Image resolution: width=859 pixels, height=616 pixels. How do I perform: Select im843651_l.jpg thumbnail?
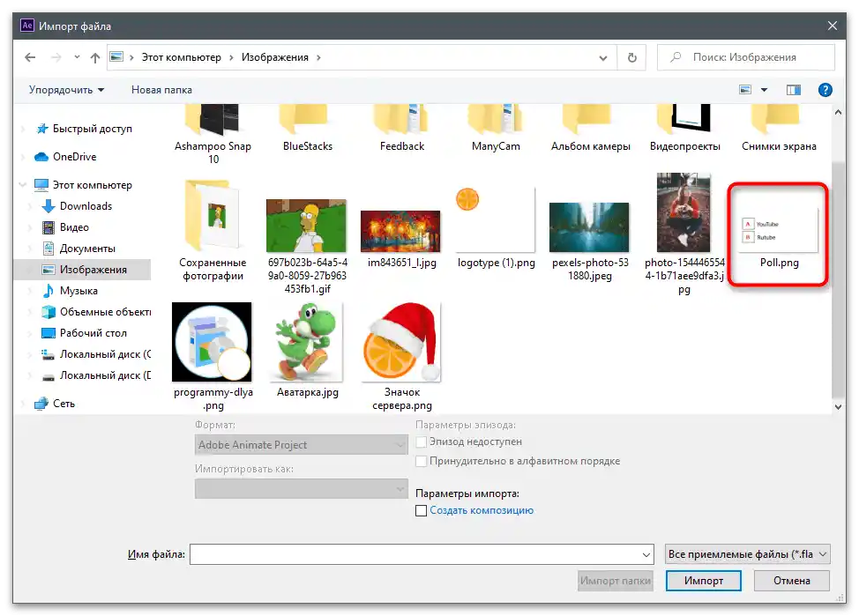click(x=400, y=231)
